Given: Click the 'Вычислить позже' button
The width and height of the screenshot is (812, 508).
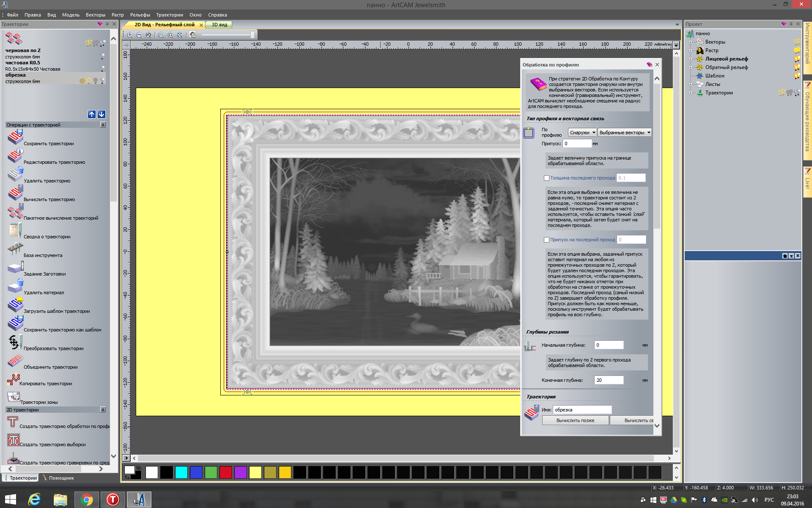Looking at the screenshot, I should [x=575, y=420].
